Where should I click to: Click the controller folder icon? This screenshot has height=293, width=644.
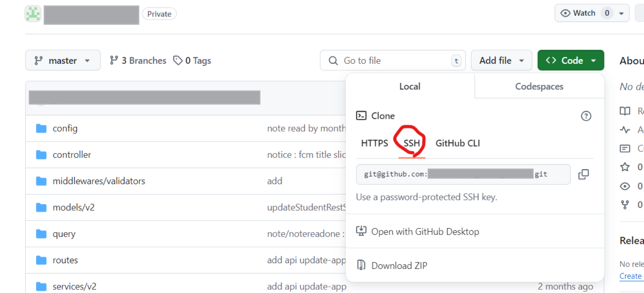[41, 155]
